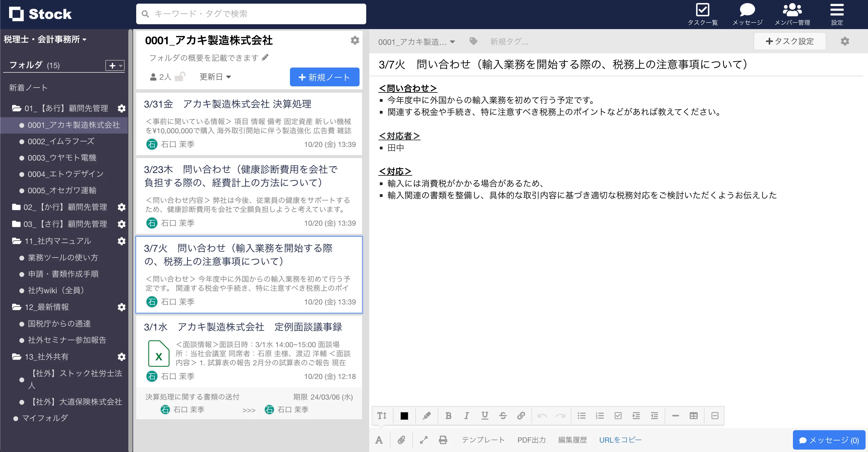Open 設定 from the top-right menu
The height and width of the screenshot is (452, 868).
(837, 14)
